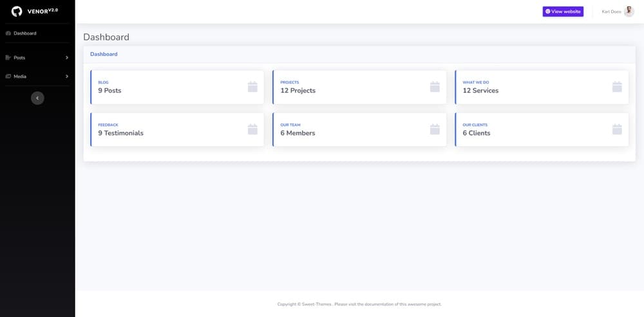
Task: Select Posts in the sidebar menu
Action: click(19, 58)
